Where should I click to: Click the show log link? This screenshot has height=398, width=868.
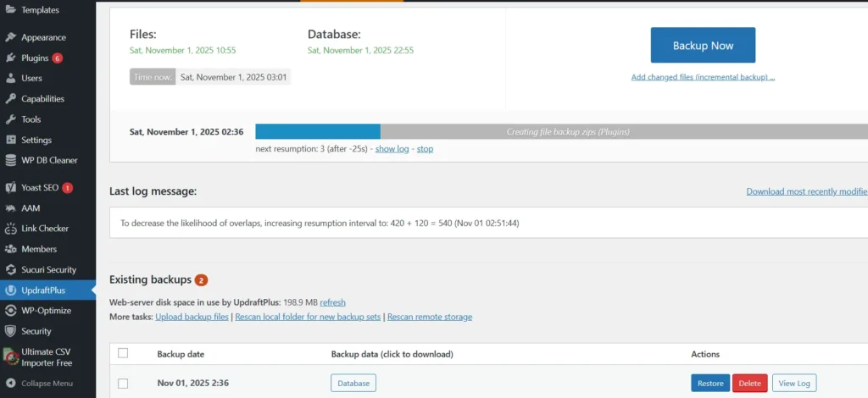coord(392,149)
